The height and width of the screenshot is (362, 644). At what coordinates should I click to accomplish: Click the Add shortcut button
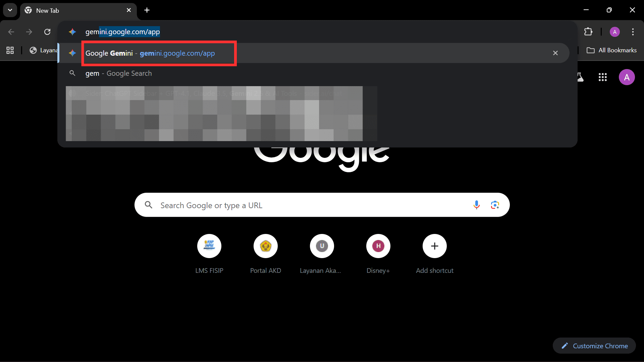coord(434,246)
